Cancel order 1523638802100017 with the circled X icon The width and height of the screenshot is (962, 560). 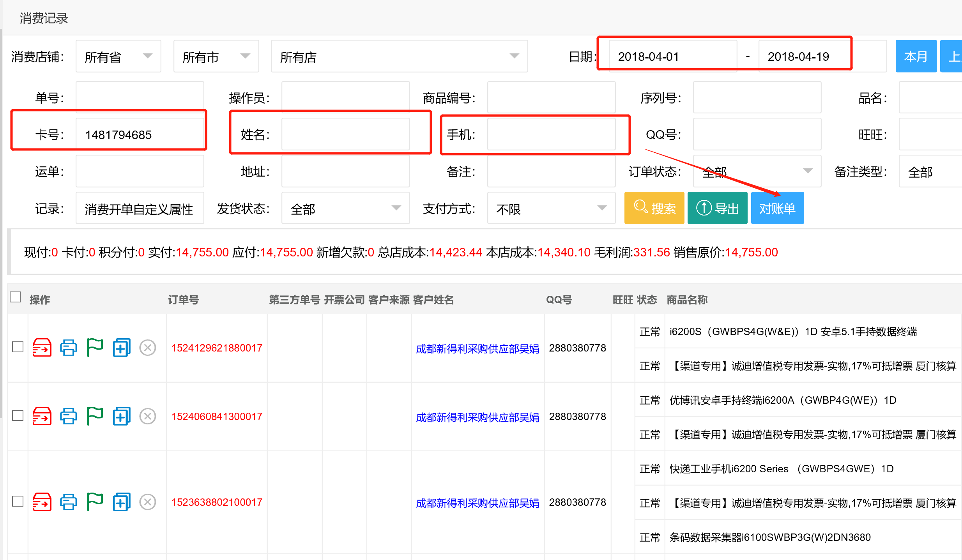[x=148, y=502]
